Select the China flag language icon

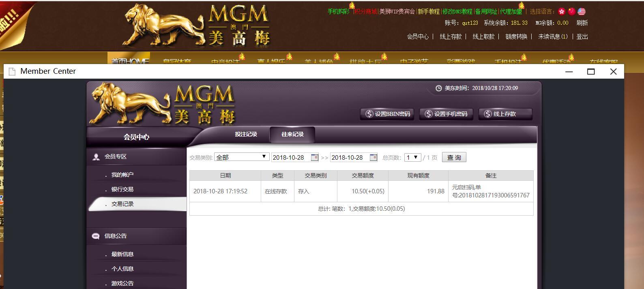coord(572,11)
